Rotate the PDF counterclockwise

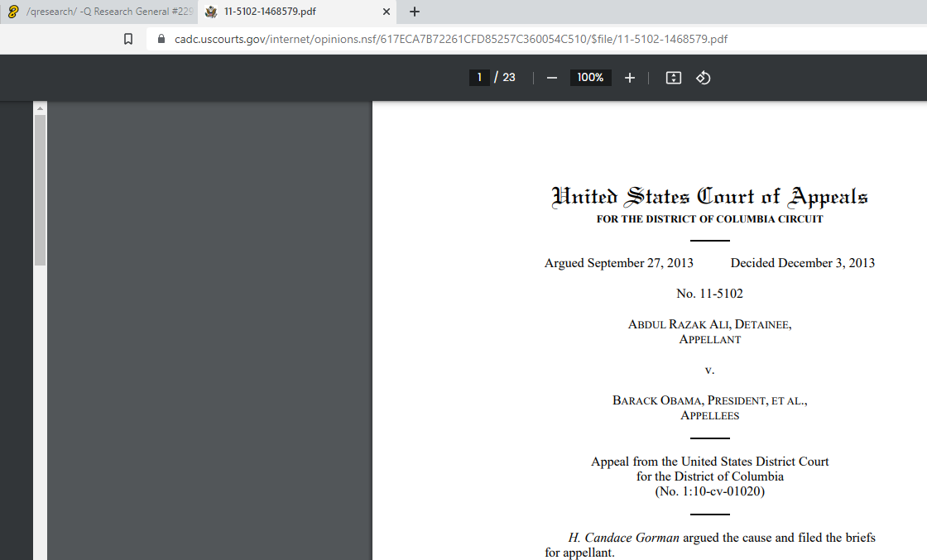703,78
